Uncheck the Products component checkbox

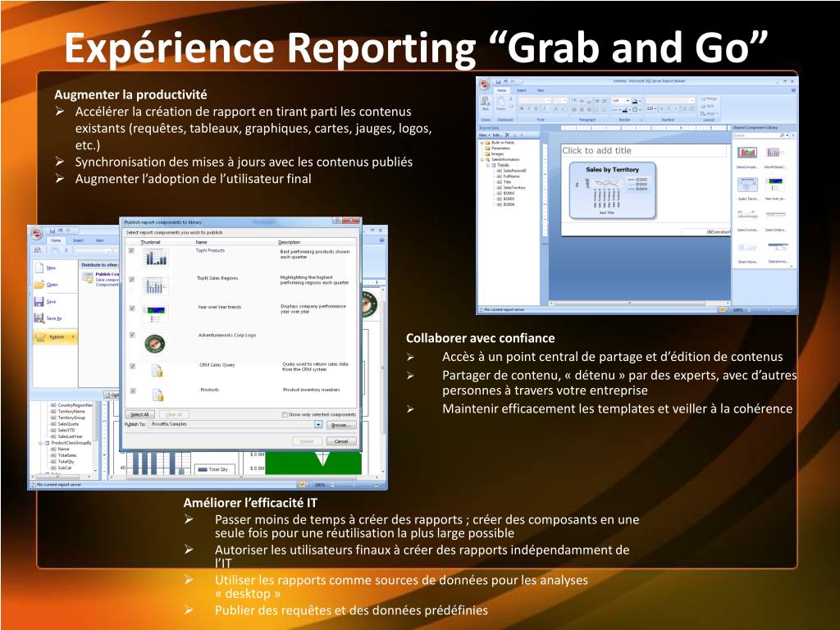[x=133, y=390]
